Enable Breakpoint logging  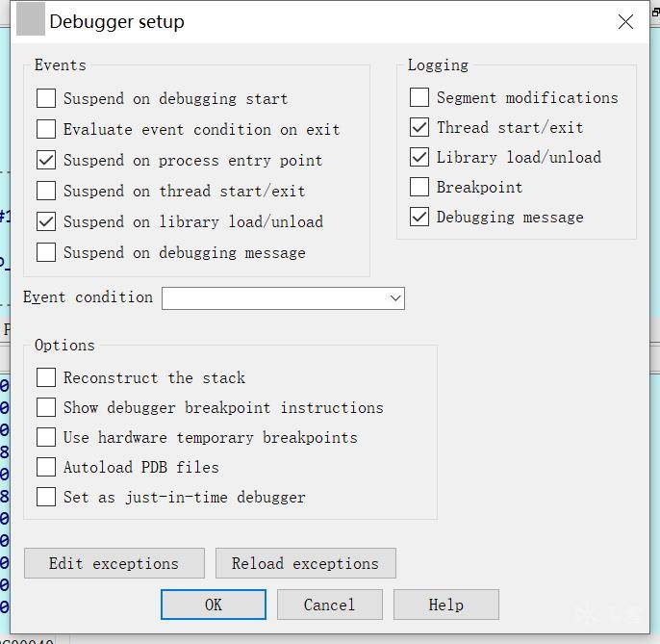coord(419,187)
